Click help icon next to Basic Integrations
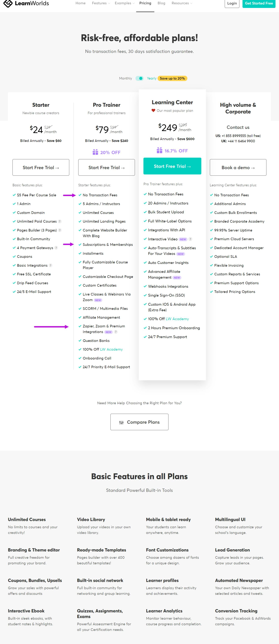 pos(51,265)
